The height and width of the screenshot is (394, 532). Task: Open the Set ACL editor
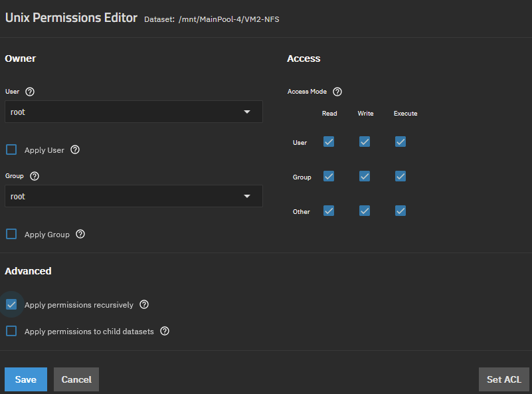503,379
